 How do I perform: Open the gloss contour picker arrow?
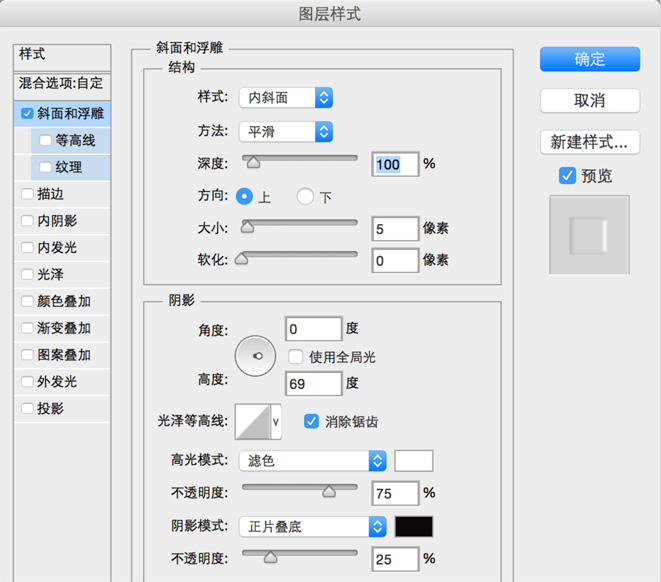[x=277, y=422]
